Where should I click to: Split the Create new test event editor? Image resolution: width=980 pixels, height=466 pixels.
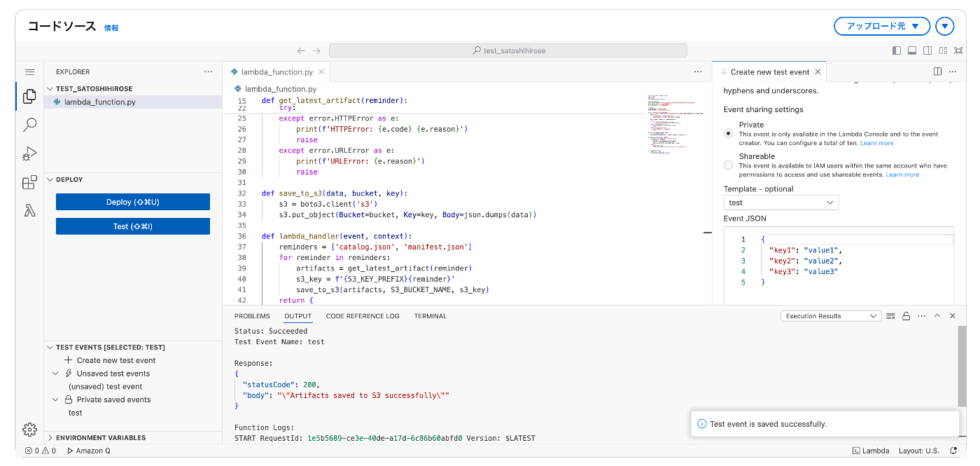click(938, 71)
